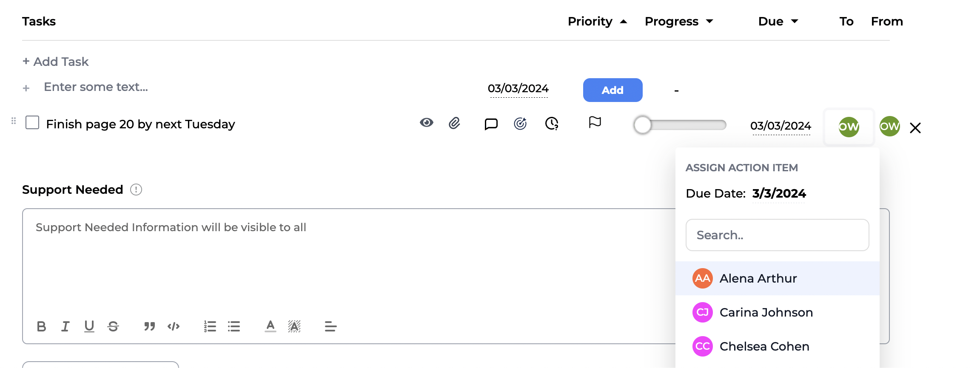Toggle the task watch eye icon
The image size is (980, 368).
pos(426,123)
